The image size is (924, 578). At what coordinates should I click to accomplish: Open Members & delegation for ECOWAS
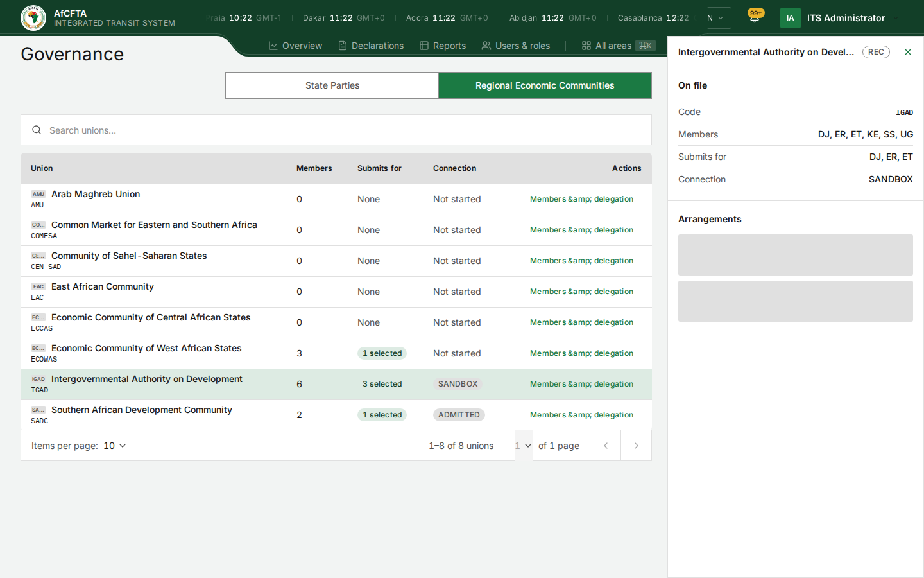click(x=581, y=353)
